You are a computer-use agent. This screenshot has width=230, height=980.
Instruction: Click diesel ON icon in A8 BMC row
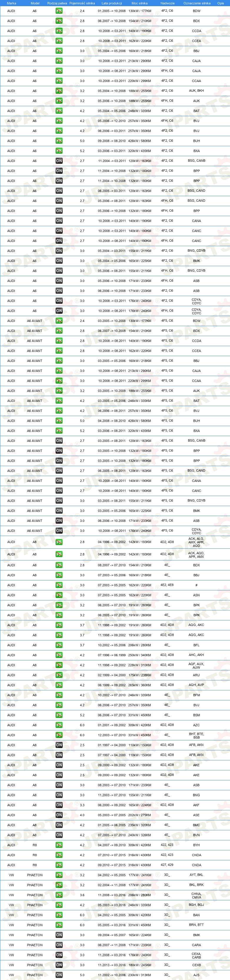point(59,825)
